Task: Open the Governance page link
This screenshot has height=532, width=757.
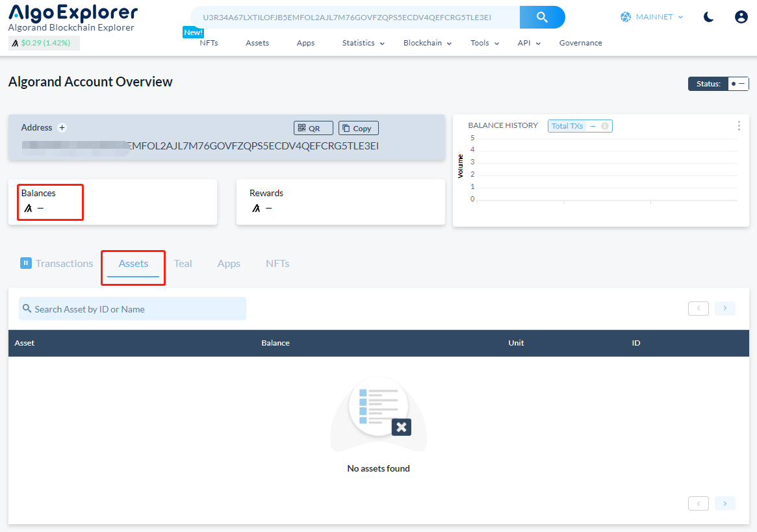Action: [580, 43]
